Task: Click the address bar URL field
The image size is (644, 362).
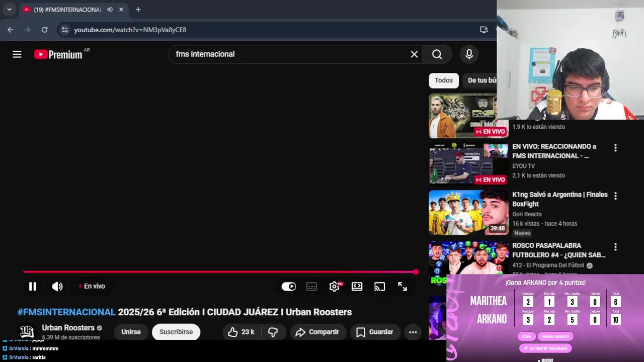Action: (272, 30)
